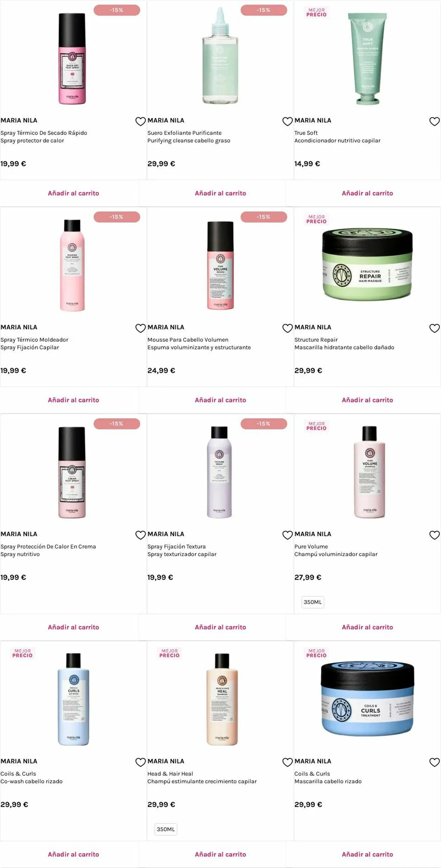The width and height of the screenshot is (441, 868).
Task: Open the Texture Spray bottle image
Action: click(219, 472)
